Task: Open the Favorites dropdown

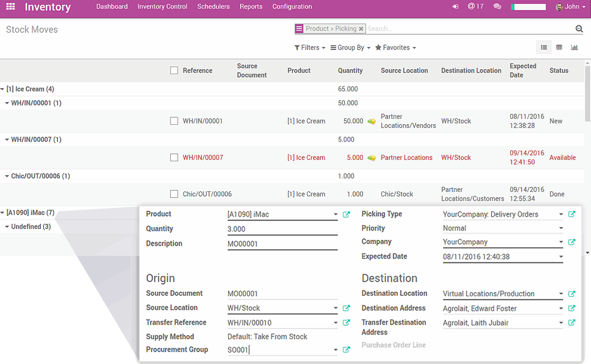Action: coord(396,47)
